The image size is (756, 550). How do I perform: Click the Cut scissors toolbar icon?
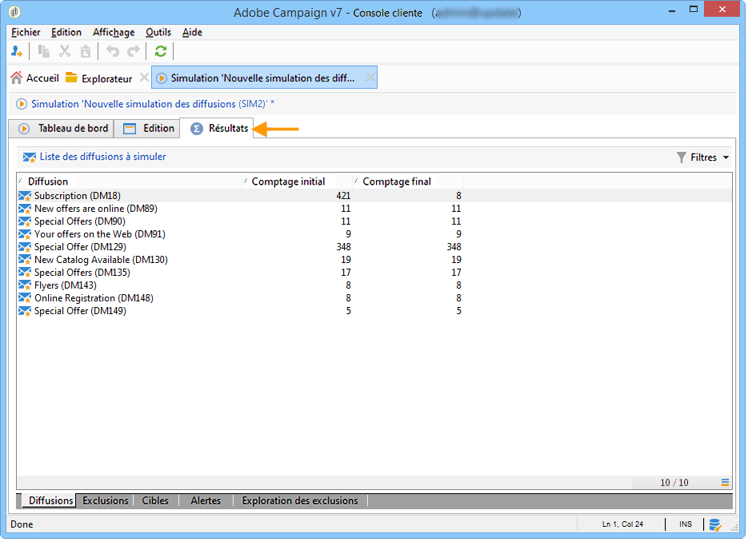coord(65,51)
